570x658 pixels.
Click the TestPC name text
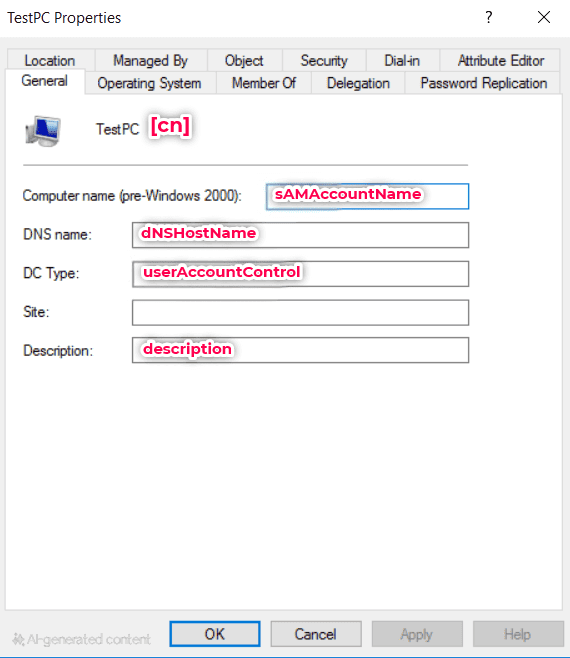click(118, 129)
